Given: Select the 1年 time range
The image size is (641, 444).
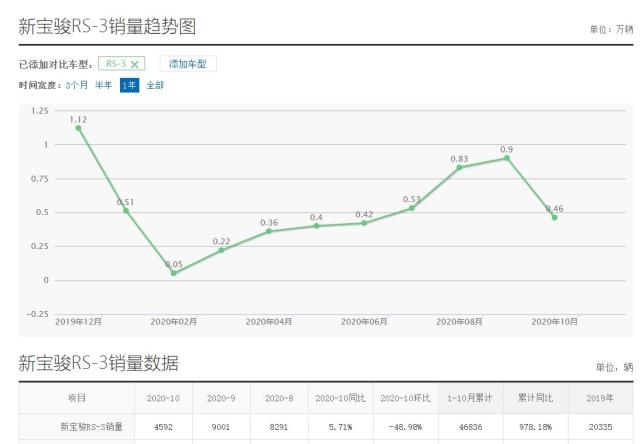Looking at the screenshot, I should click(x=129, y=85).
